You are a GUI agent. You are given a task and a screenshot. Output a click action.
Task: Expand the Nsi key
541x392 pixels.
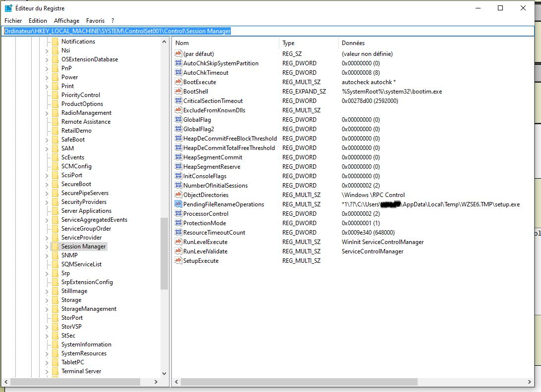[47, 50]
